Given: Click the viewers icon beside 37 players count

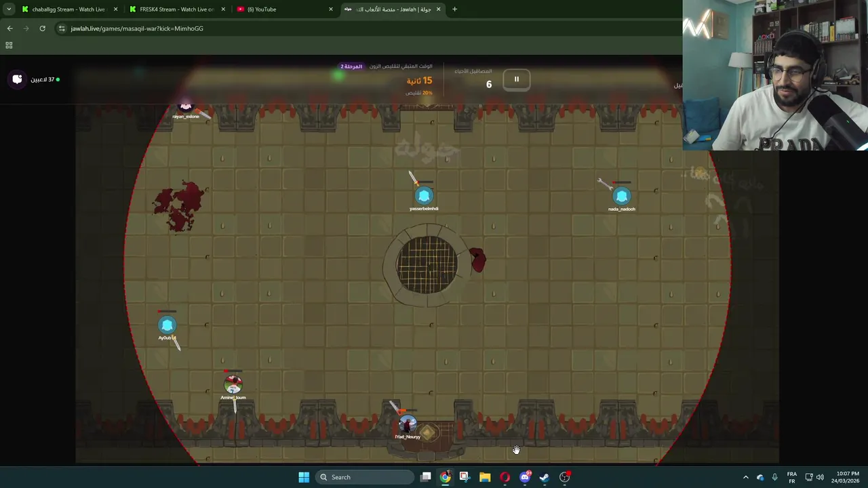Looking at the screenshot, I should click(x=17, y=79).
